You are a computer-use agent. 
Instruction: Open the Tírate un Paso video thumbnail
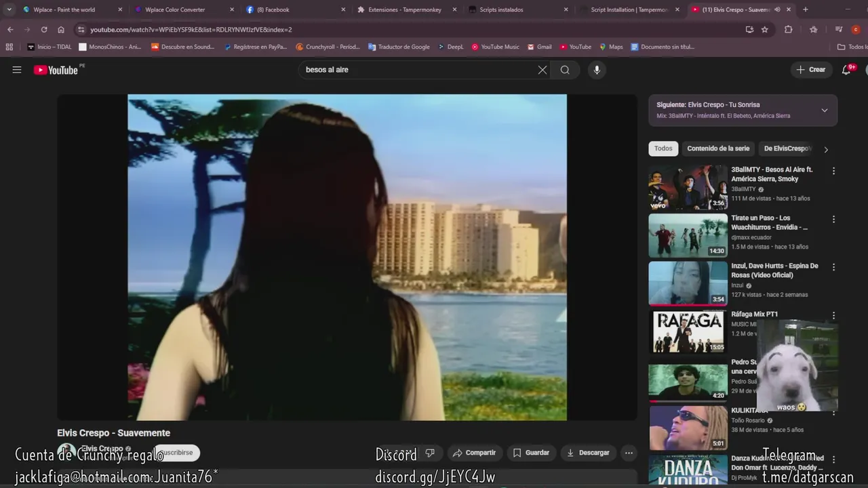pyautogui.click(x=688, y=235)
